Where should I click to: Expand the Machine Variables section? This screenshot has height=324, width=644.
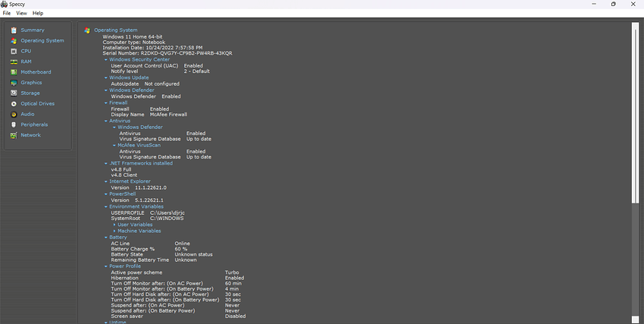click(x=115, y=231)
